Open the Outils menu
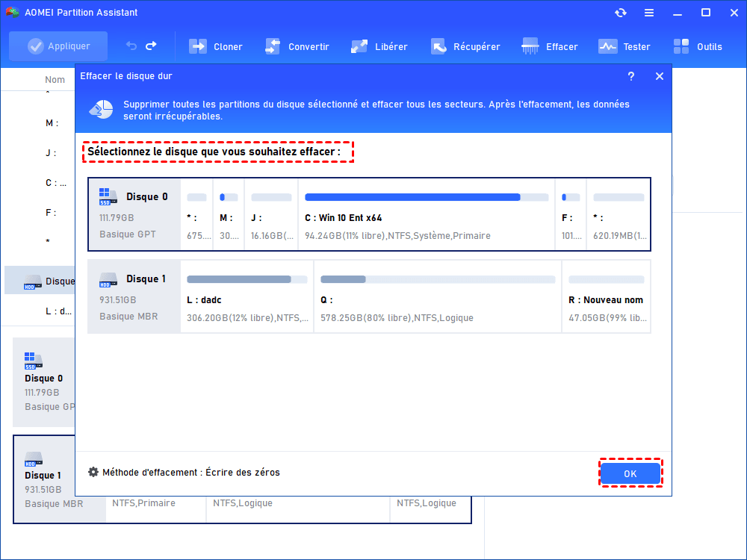Image resolution: width=747 pixels, height=560 pixels. click(681, 46)
